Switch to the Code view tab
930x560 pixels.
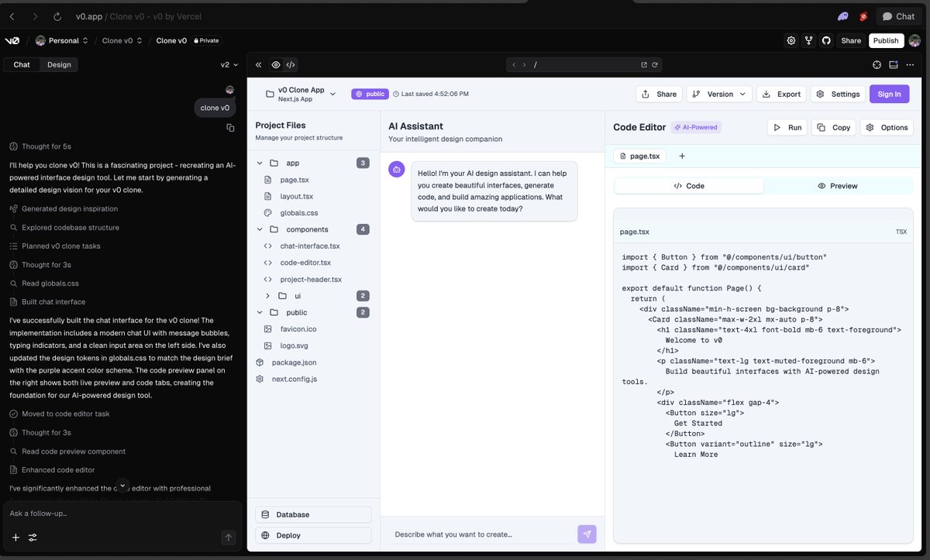pyautogui.click(x=689, y=186)
